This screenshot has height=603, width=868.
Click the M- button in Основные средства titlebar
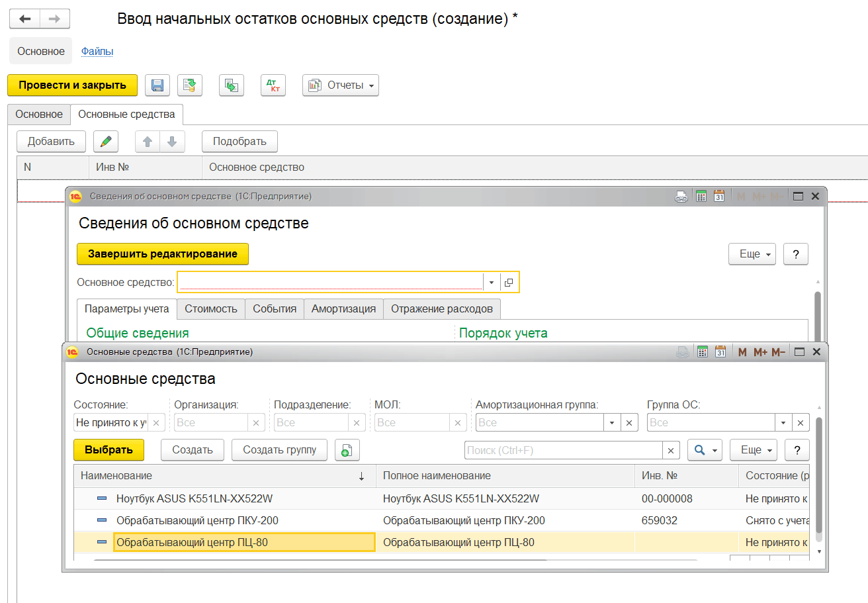coord(778,352)
